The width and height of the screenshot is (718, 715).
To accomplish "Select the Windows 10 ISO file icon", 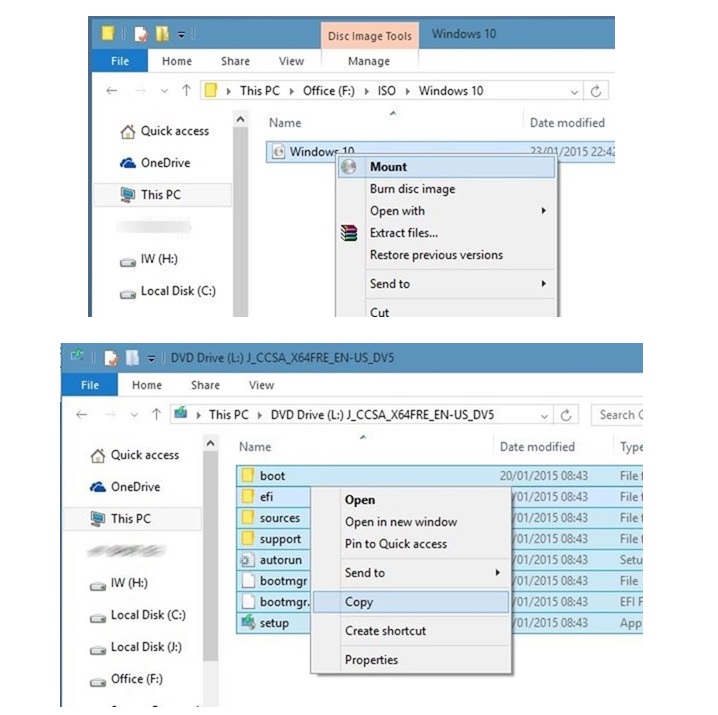I will pos(278,151).
